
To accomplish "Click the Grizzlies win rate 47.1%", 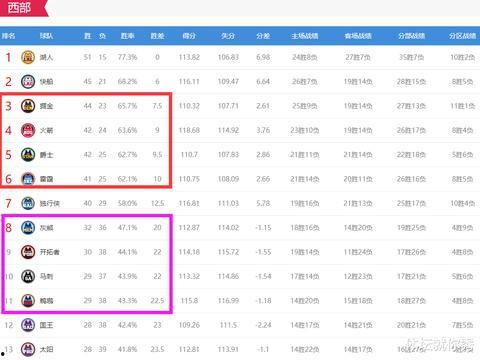I will pos(127,228).
